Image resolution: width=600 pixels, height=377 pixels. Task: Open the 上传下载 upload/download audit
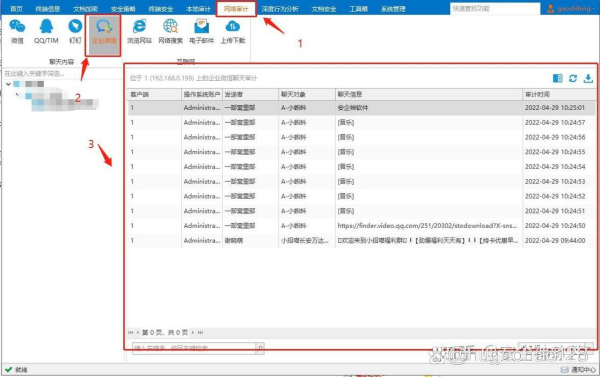coord(233,31)
